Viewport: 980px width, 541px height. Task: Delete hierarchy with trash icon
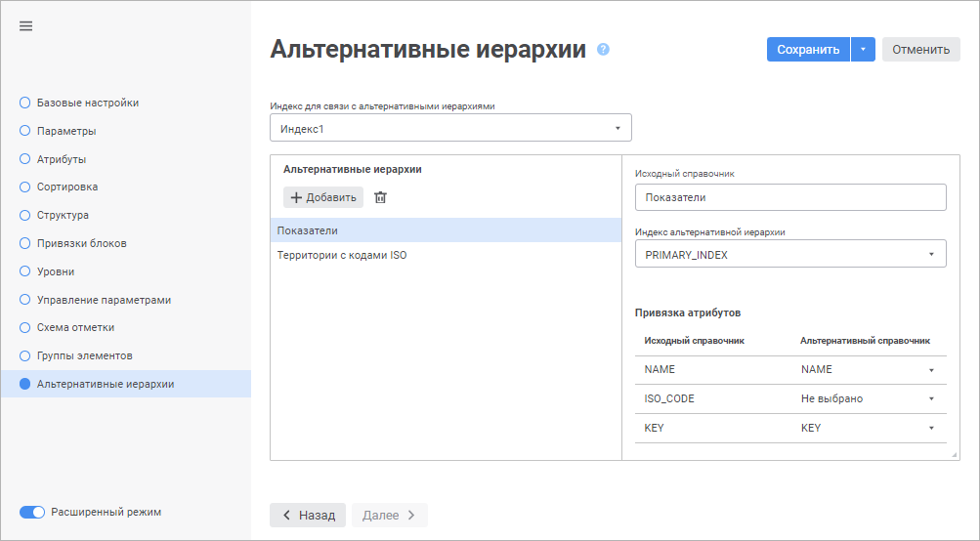click(381, 197)
